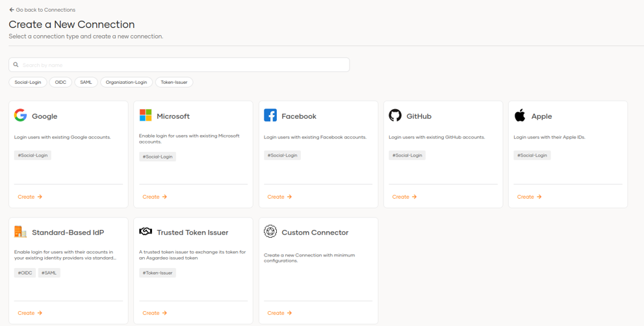Screen dimensions: 644x326
Task: Filter by Token-Issuer tag
Action: (x=174, y=82)
